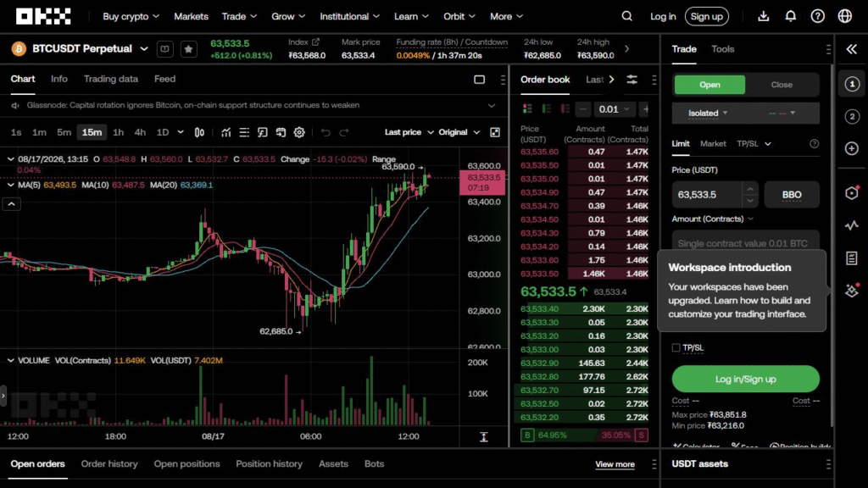Image resolution: width=868 pixels, height=488 pixels.
Task: Show only sell orders view in order book
Action: pos(565,109)
